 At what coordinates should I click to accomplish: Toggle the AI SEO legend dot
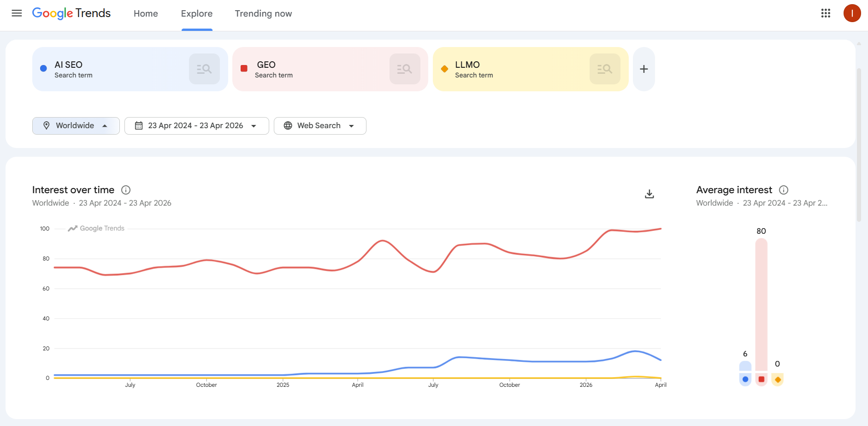(745, 379)
